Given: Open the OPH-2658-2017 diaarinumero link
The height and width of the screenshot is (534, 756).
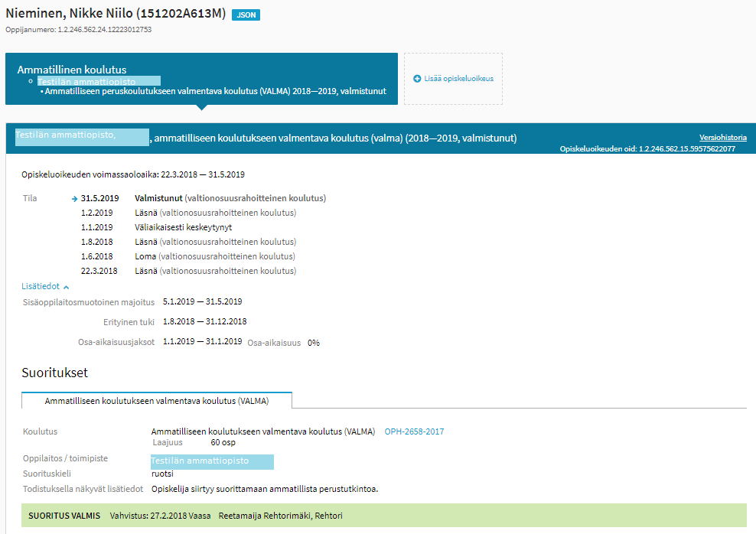Looking at the screenshot, I should click(x=414, y=431).
